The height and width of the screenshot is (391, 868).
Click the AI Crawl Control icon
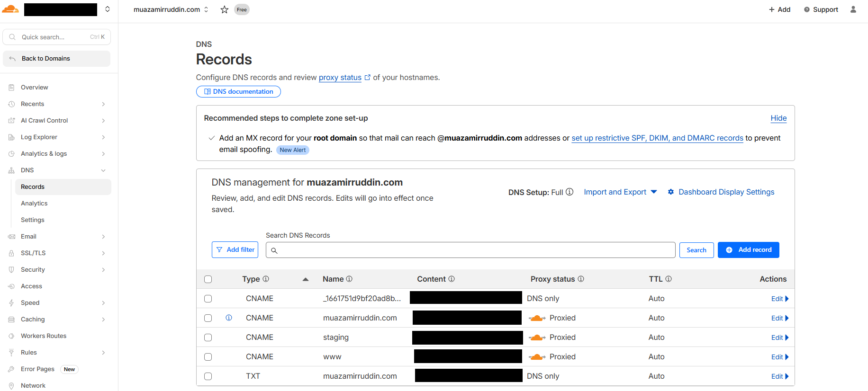point(11,121)
